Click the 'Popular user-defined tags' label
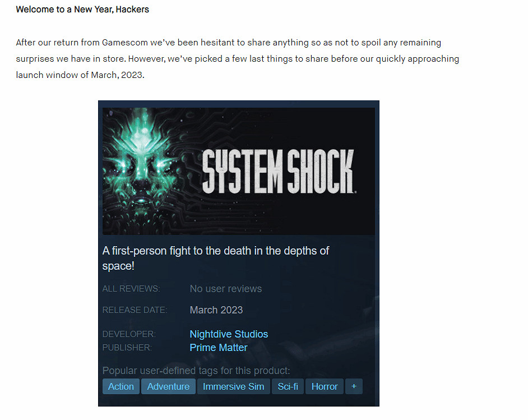This screenshot has height=420, width=528. [196, 371]
